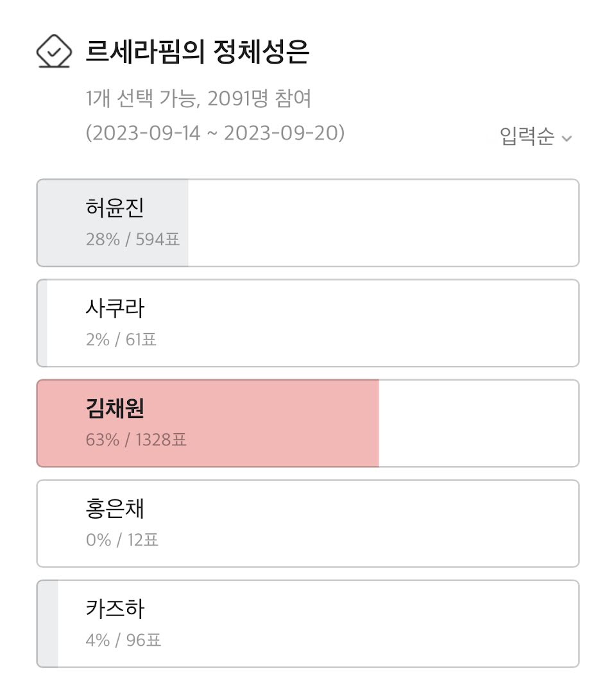Screen dimensions: 616x690
Task: Click the gray 허윤진 result bar
Action: (113, 223)
